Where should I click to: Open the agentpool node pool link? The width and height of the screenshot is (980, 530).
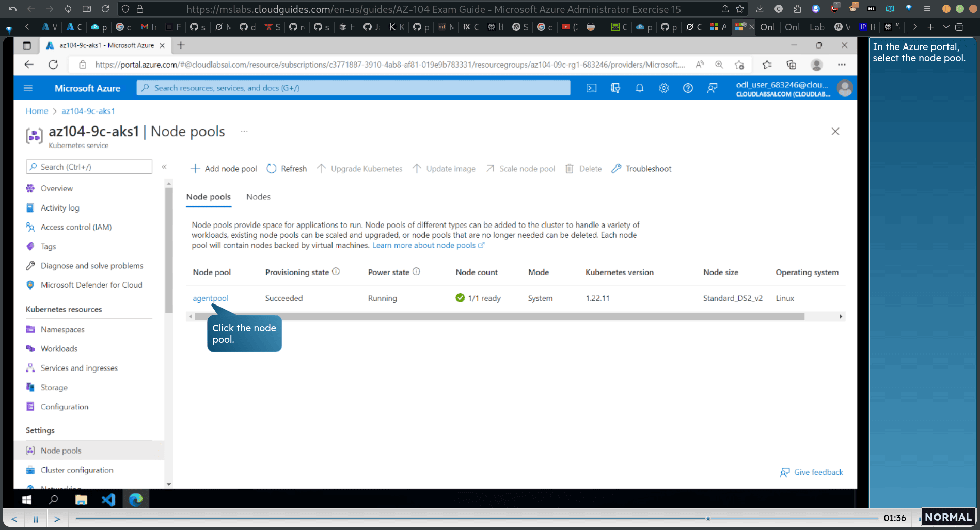pyautogui.click(x=210, y=298)
